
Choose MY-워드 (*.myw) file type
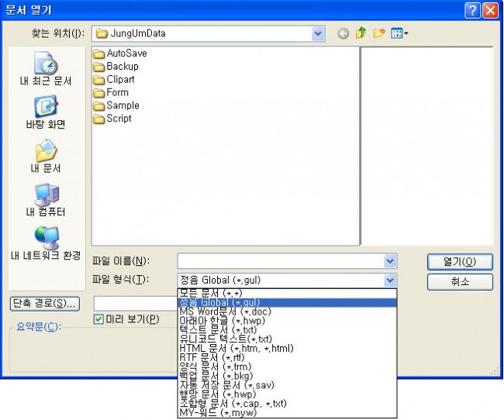pyautogui.click(x=287, y=412)
